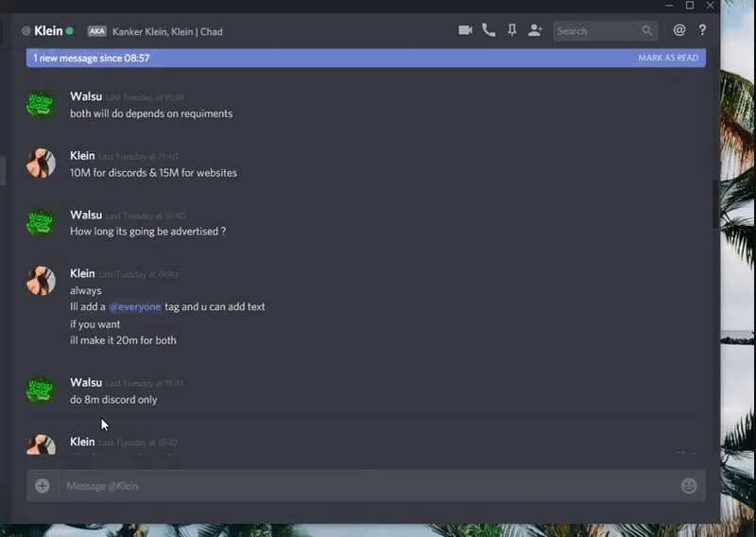Click the chat scrollbar thumb
The width and height of the screenshot is (756, 537).
pyautogui.click(x=716, y=205)
